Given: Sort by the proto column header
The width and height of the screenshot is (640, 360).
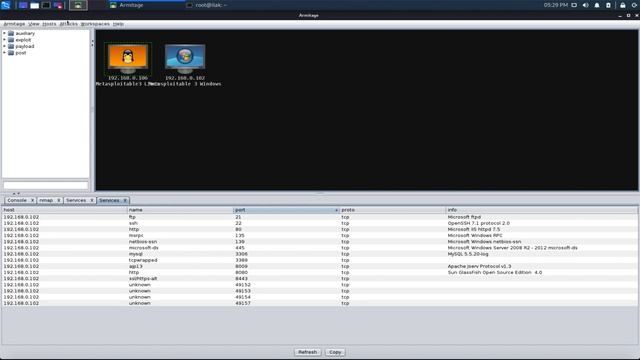Looking at the screenshot, I should click(392, 210).
